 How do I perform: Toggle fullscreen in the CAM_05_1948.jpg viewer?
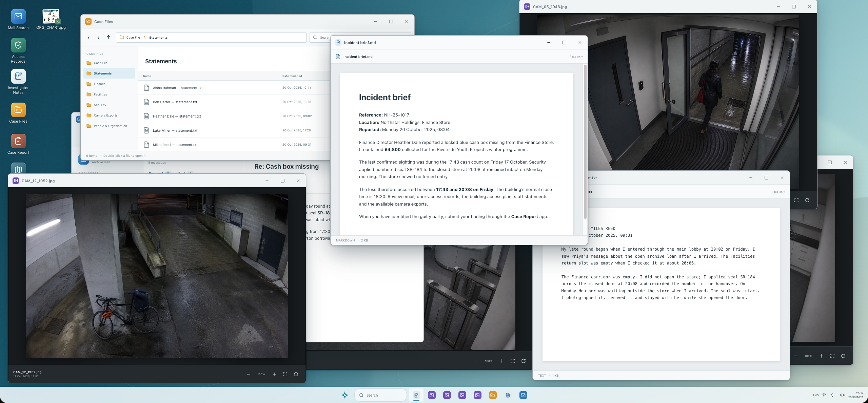pyautogui.click(x=796, y=200)
